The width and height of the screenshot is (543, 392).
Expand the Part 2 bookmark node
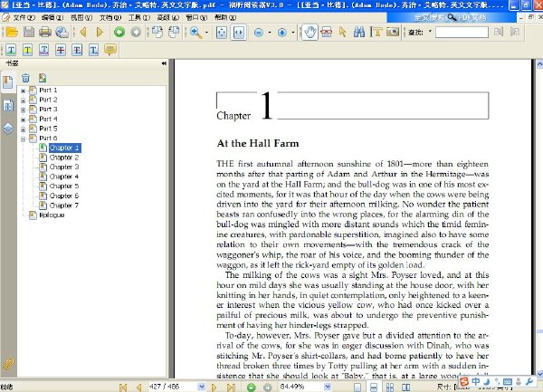click(x=23, y=100)
